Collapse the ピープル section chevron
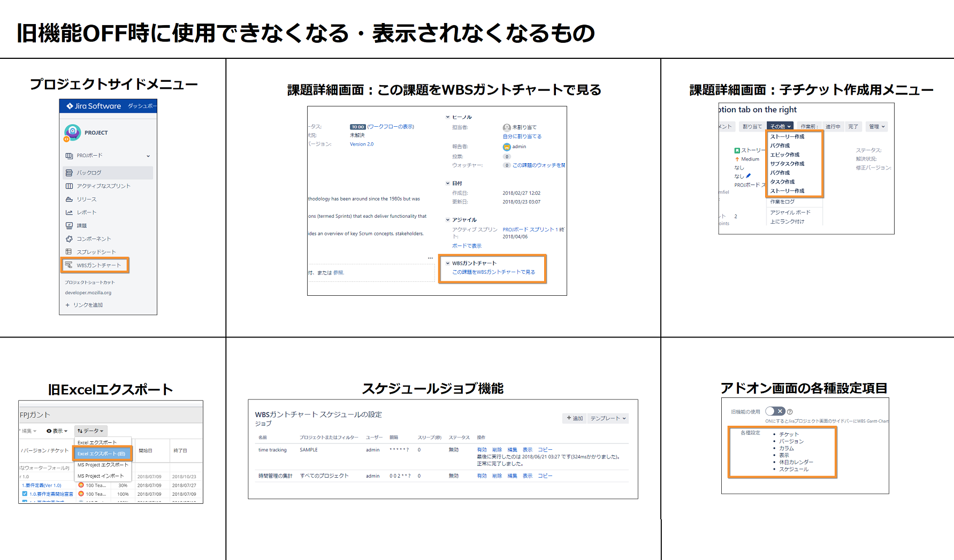Viewport: 954px width, 560px height. (448, 117)
